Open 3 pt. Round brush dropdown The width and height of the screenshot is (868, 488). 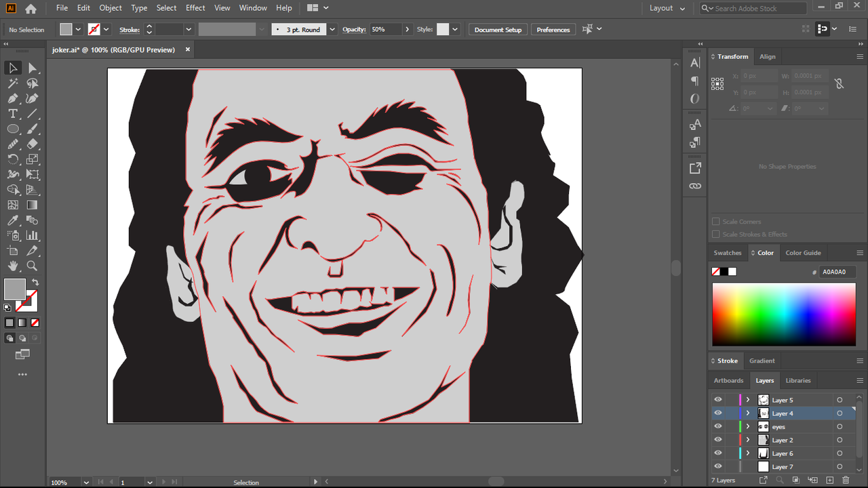[332, 30]
